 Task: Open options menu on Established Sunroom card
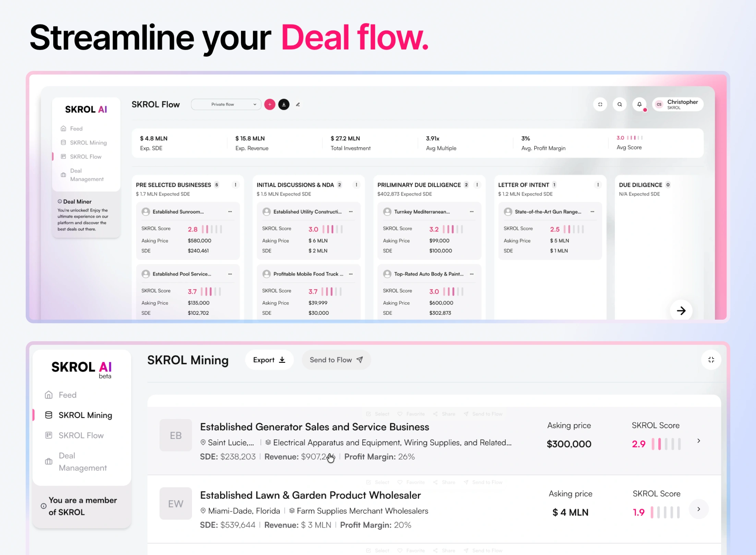[x=230, y=212]
